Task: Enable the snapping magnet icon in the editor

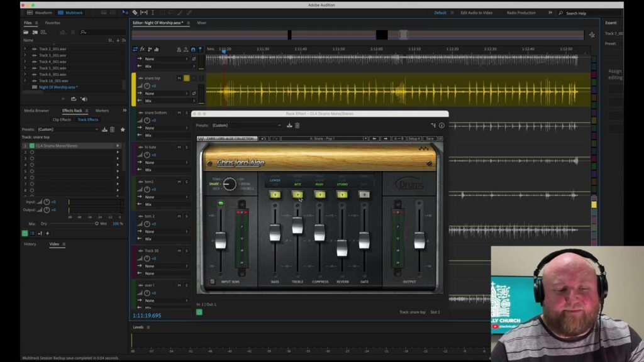Action: click(x=192, y=50)
